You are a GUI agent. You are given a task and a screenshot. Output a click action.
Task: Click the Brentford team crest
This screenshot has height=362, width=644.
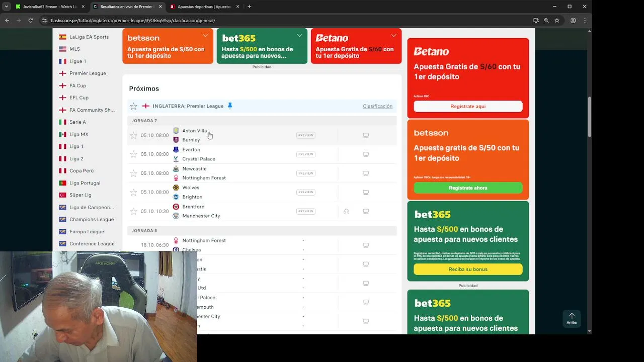pos(176,207)
